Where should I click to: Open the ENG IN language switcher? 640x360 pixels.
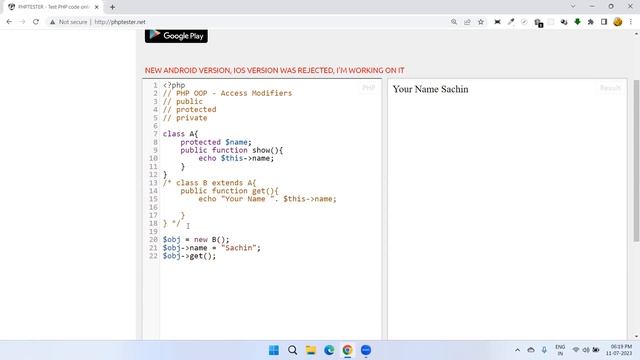[560, 350]
